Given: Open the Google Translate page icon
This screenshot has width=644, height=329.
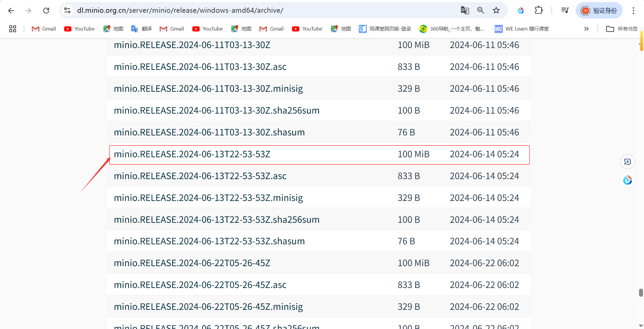Looking at the screenshot, I should [x=465, y=10].
